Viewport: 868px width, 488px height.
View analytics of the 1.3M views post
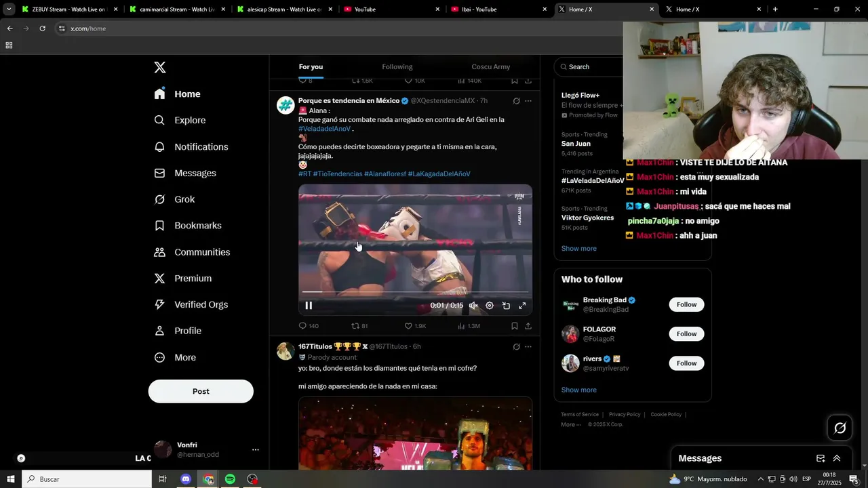pos(469,326)
